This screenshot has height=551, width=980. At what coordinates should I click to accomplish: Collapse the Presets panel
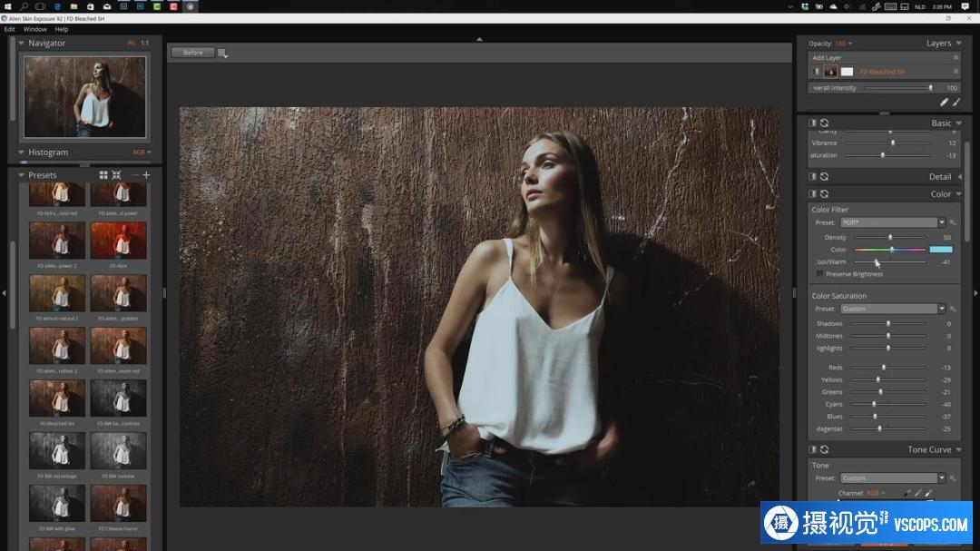[21, 175]
